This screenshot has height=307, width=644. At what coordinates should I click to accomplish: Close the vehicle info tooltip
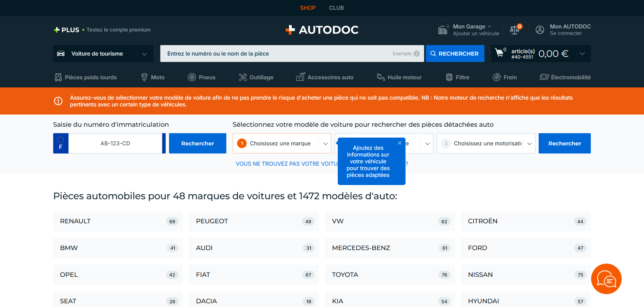click(x=400, y=143)
